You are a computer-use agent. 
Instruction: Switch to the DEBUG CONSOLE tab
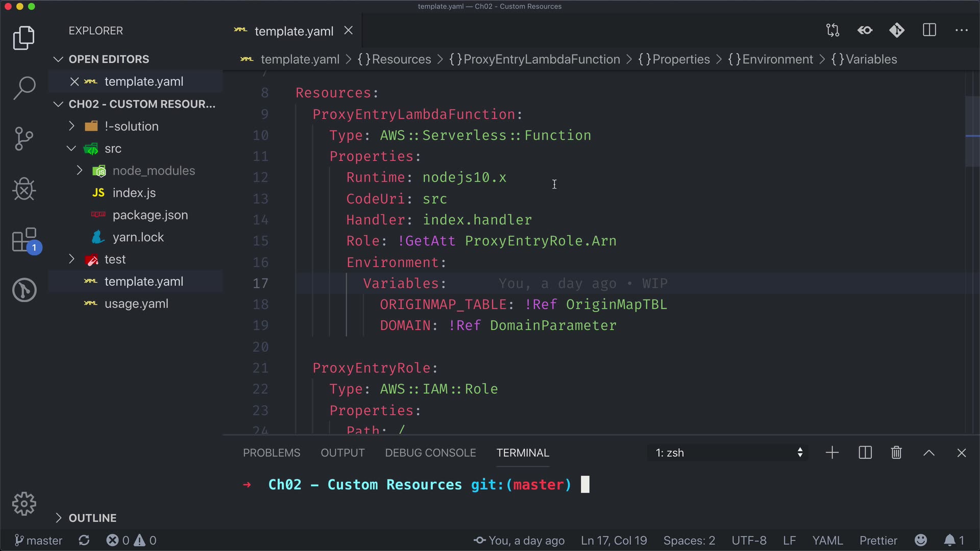pyautogui.click(x=430, y=453)
